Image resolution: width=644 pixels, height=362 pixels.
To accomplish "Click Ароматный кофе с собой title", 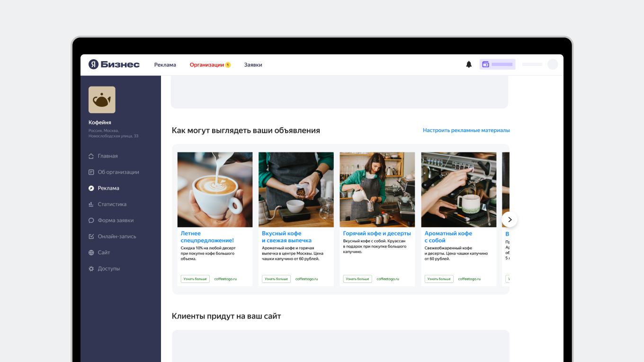I will click(448, 237).
